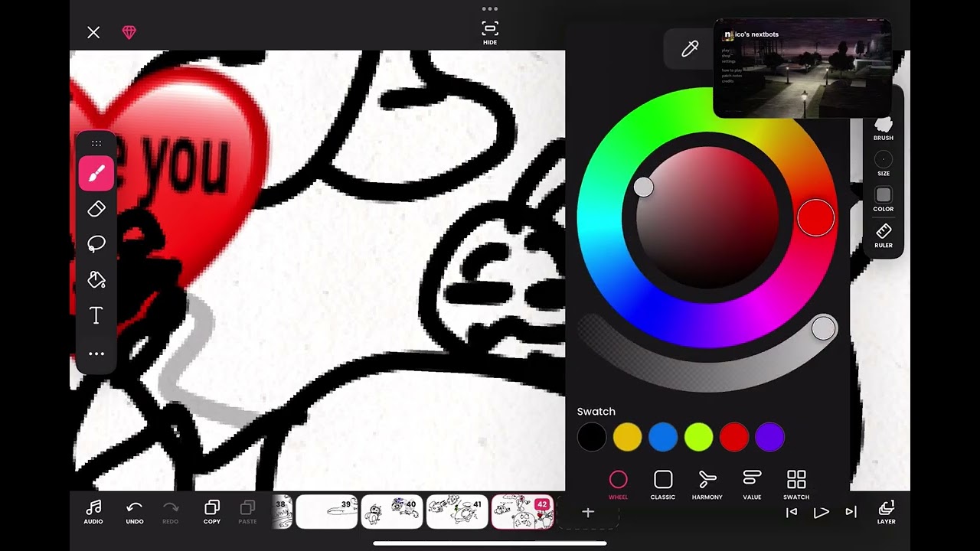Switch to the CLASSIC color tab
This screenshot has height=551, width=980.
click(x=663, y=485)
